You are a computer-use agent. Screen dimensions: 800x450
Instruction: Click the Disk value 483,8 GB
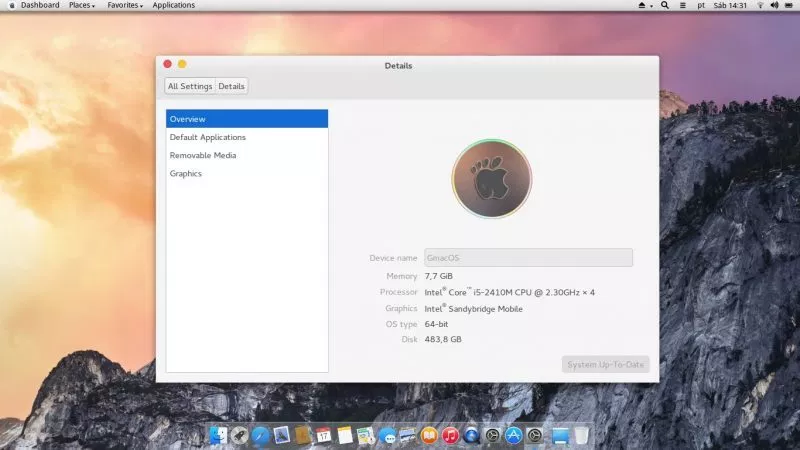pyautogui.click(x=443, y=339)
